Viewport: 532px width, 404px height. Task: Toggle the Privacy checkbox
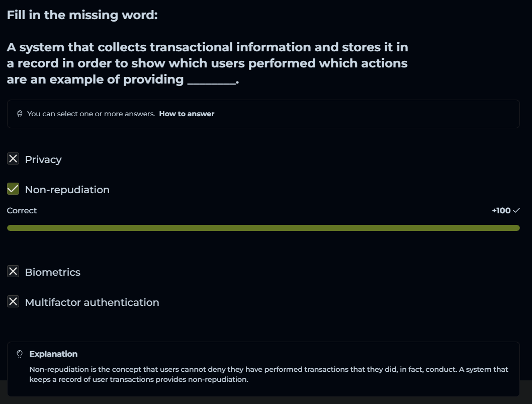pyautogui.click(x=13, y=159)
